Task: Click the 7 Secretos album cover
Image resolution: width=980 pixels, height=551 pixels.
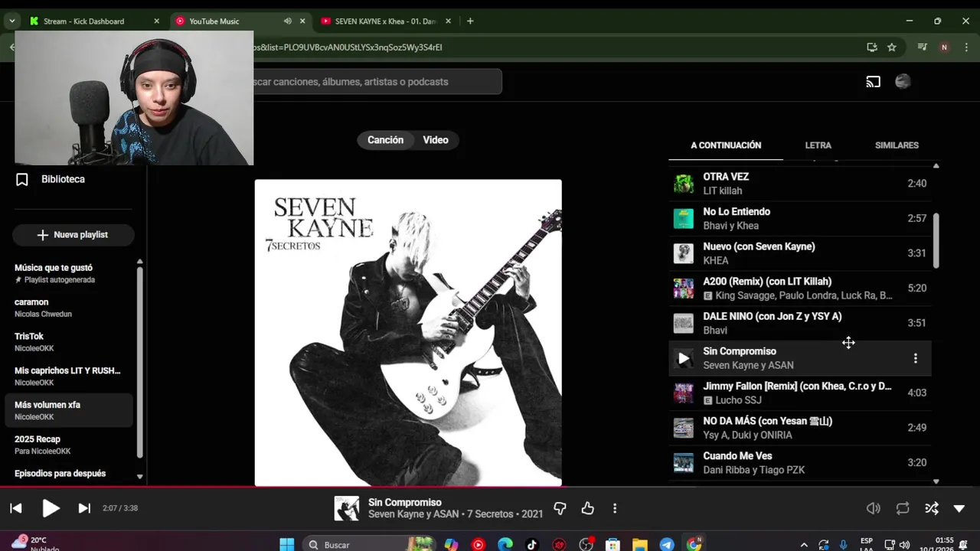Action: click(x=408, y=333)
